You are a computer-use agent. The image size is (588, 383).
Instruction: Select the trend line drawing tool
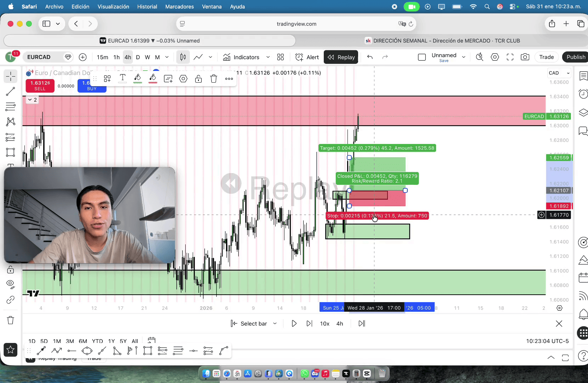coord(11,91)
